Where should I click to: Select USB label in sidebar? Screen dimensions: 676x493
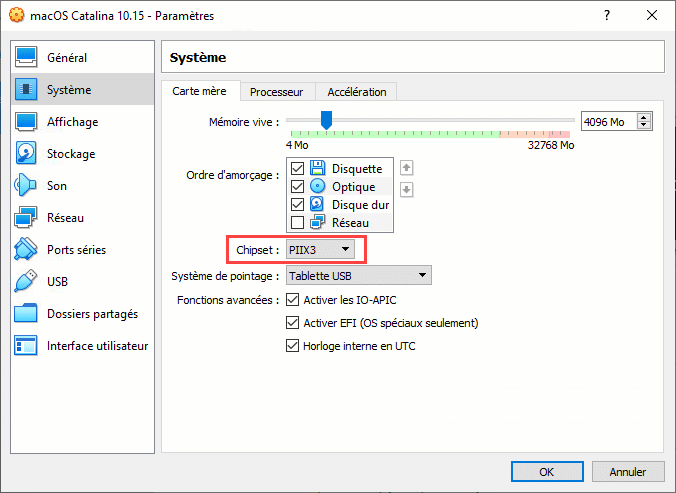[x=57, y=281]
